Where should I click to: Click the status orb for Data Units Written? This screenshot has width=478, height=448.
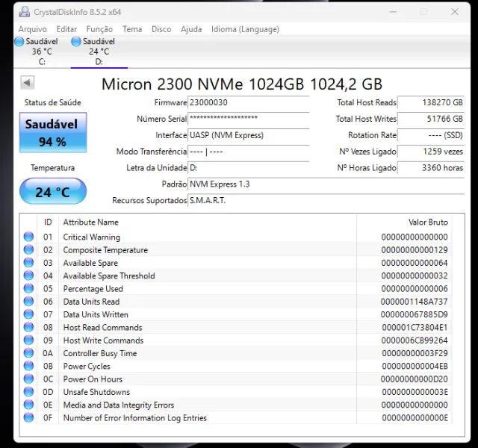coord(28,314)
